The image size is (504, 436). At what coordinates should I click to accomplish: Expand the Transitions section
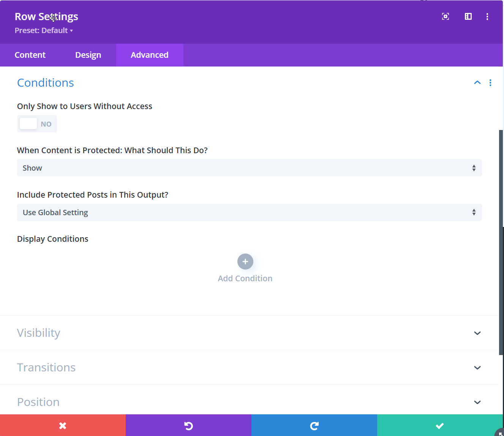pos(477,368)
